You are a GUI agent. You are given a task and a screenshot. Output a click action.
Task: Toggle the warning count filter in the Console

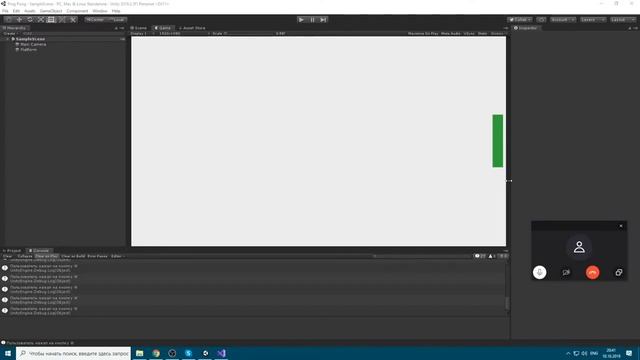492,256
